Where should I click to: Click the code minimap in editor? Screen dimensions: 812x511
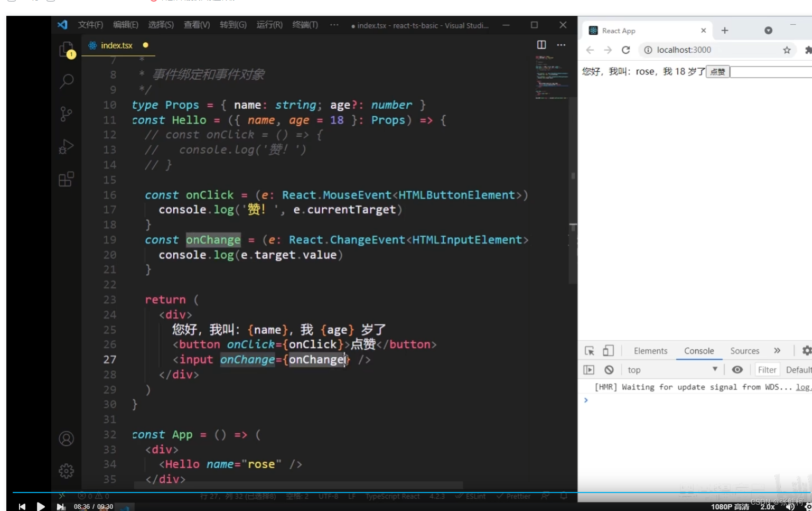coord(551,77)
